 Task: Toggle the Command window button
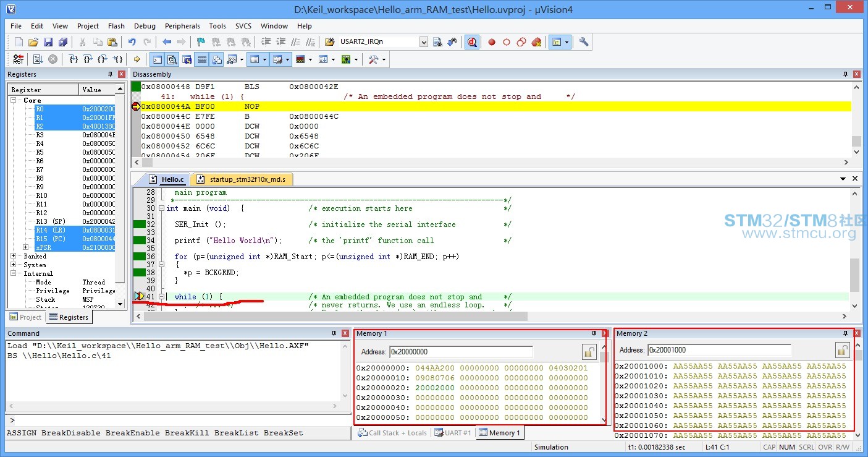coord(158,59)
